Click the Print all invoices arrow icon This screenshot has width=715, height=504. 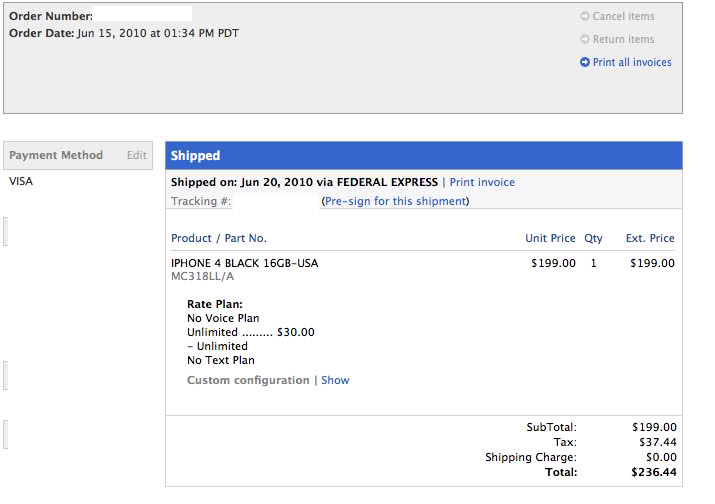pos(585,62)
